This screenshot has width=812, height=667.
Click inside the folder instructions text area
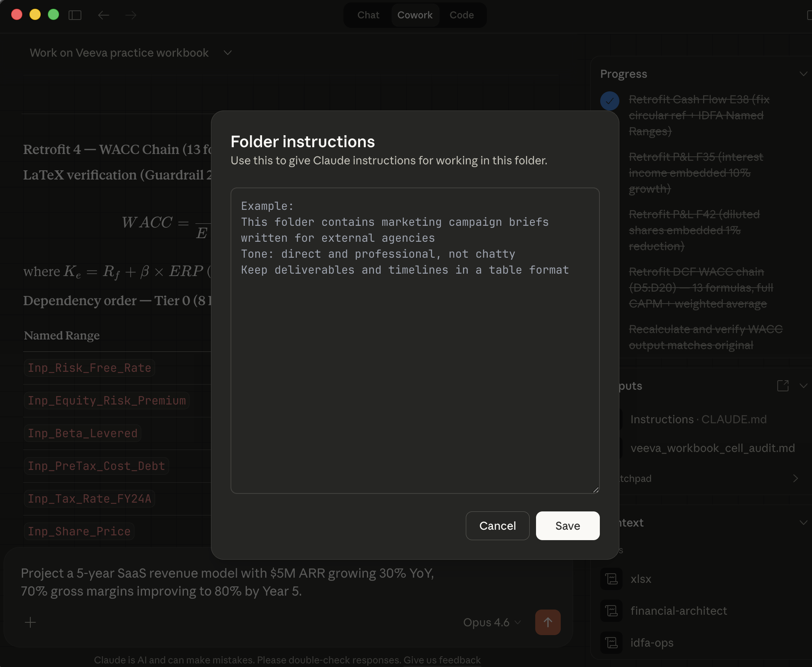click(415, 339)
